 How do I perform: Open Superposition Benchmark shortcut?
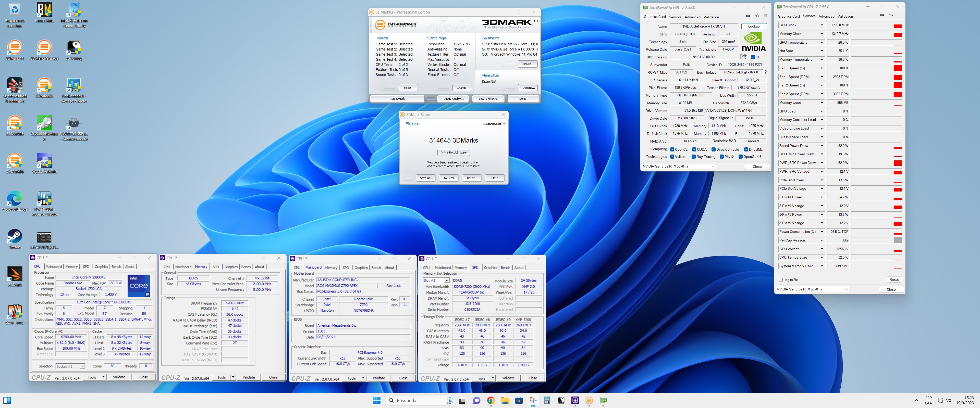(x=15, y=90)
